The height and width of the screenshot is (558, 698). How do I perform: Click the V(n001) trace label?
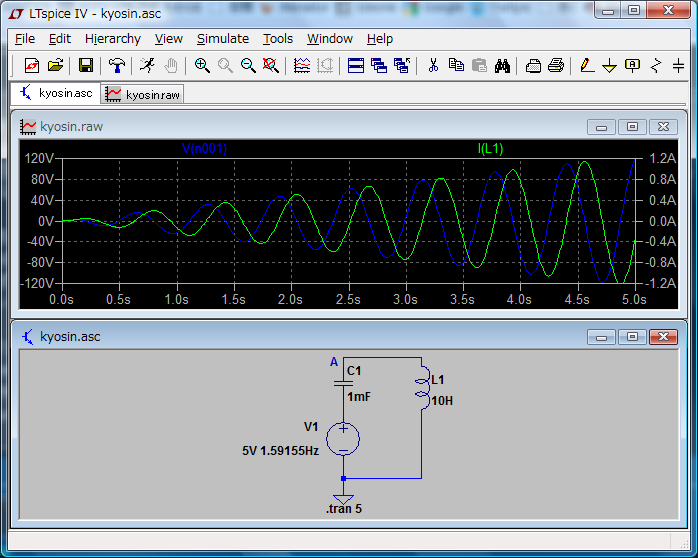pos(204,149)
